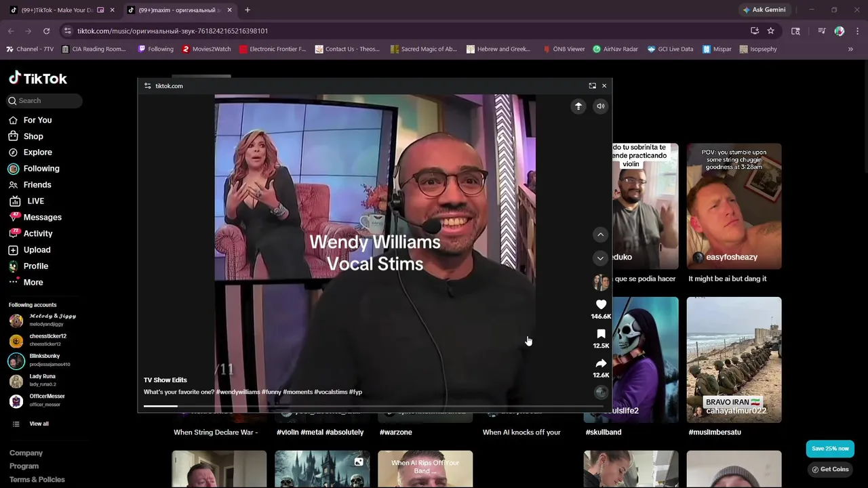Image resolution: width=868 pixels, height=488 pixels.
Task: Open the Company footer link
Action: tap(26, 453)
